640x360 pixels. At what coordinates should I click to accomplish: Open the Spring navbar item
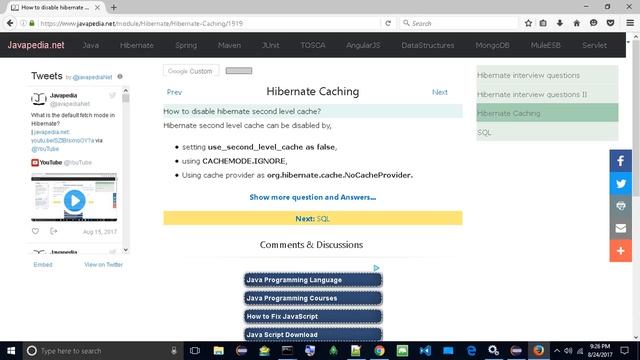tap(186, 45)
